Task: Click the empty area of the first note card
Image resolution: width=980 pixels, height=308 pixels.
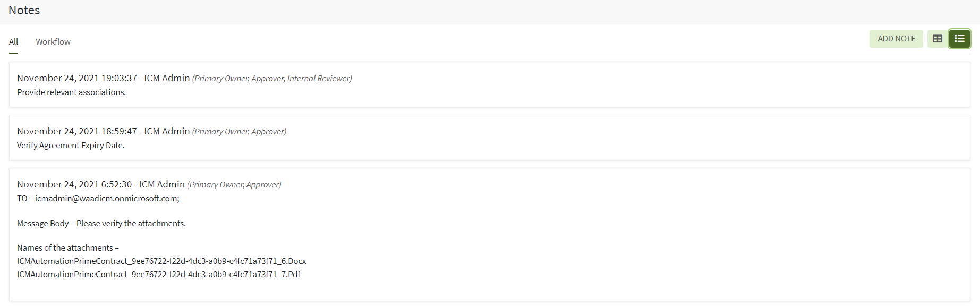Action: tap(637, 85)
